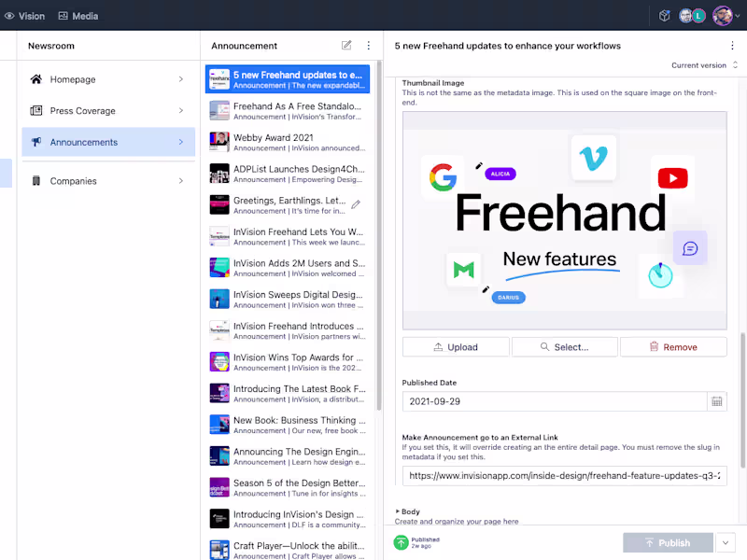Viewport: 747px width, 560px height.
Task: Upload a new thumbnail image
Action: [x=456, y=347]
